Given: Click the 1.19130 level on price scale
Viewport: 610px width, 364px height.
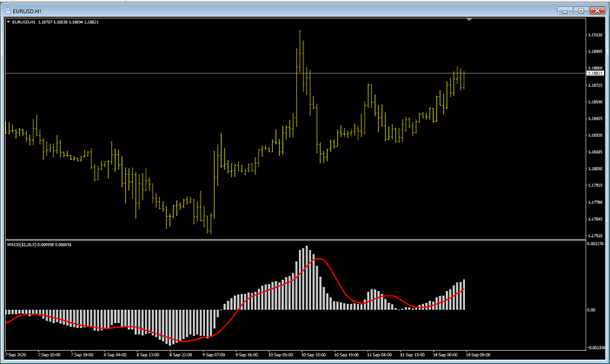Looking at the screenshot, I should 596,35.
